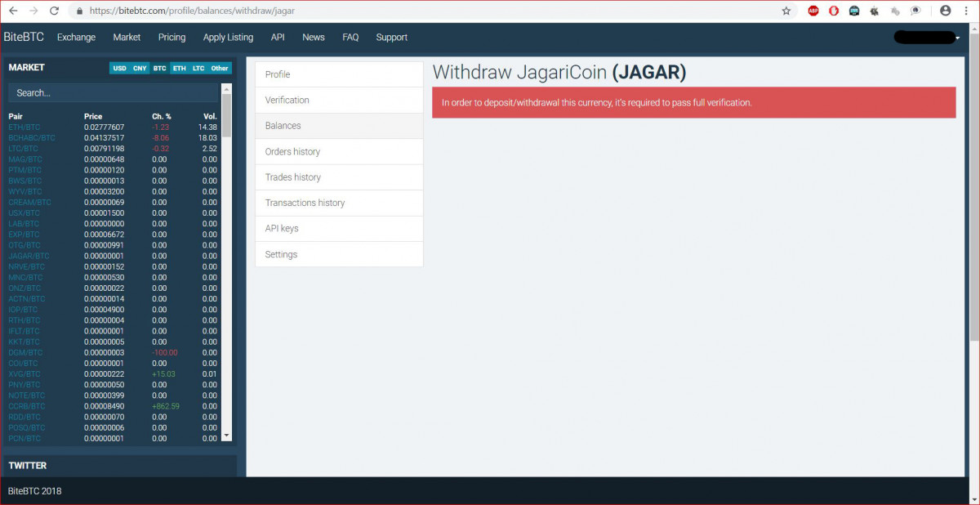Switch market list to USD
980x505 pixels.
point(119,68)
